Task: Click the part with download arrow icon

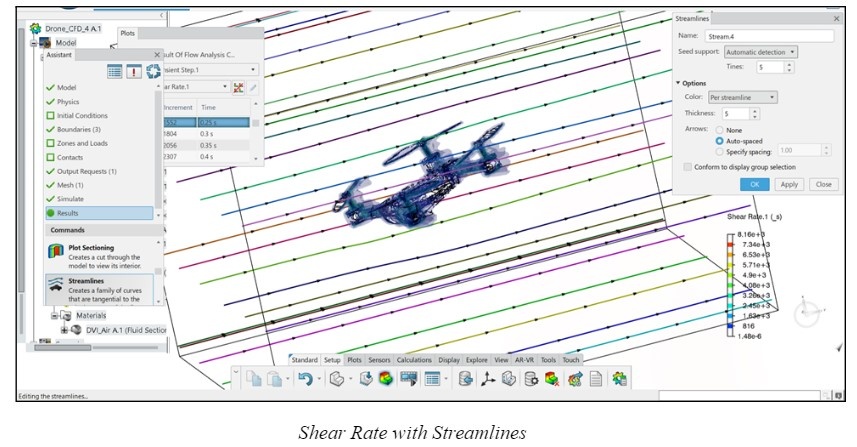Action: point(366,378)
